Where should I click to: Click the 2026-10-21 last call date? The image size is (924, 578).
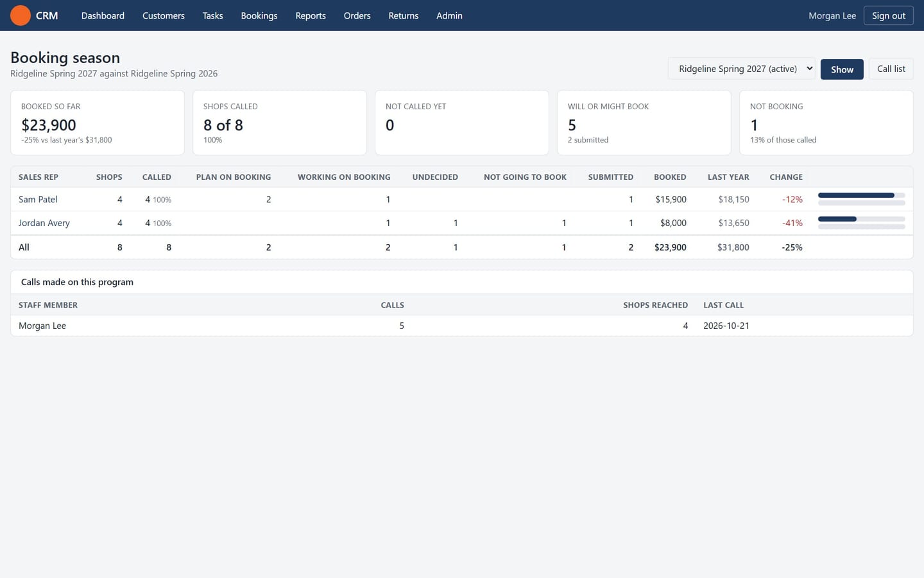click(x=726, y=326)
